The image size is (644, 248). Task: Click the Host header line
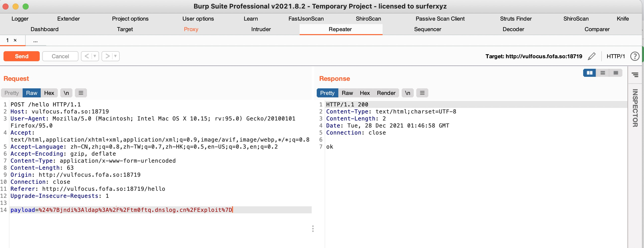point(60,111)
